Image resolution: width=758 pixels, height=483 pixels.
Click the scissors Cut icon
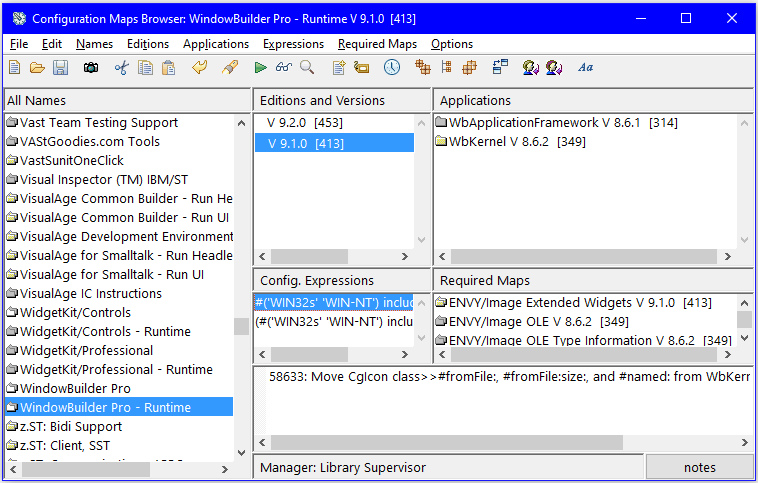click(121, 68)
